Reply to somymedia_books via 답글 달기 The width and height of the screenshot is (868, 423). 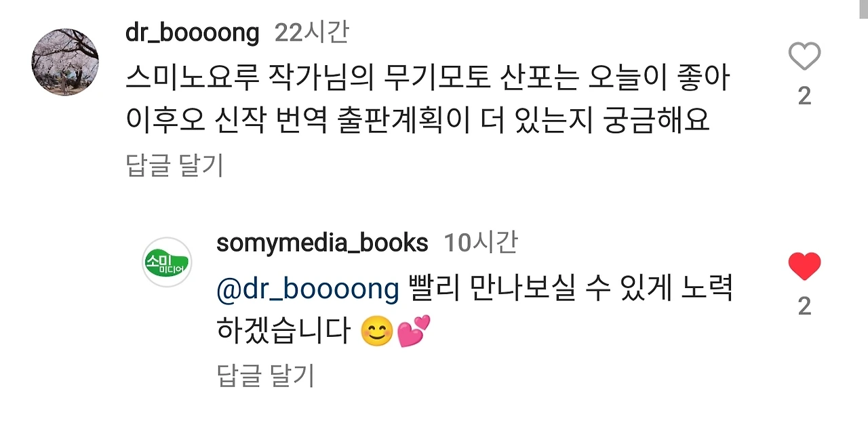[x=266, y=375]
